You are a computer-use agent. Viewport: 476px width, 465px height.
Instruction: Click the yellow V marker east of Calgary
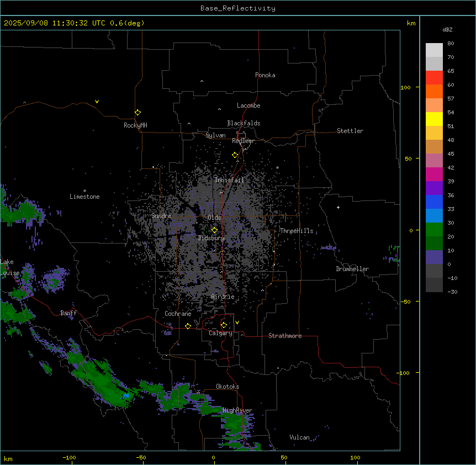tap(237, 323)
